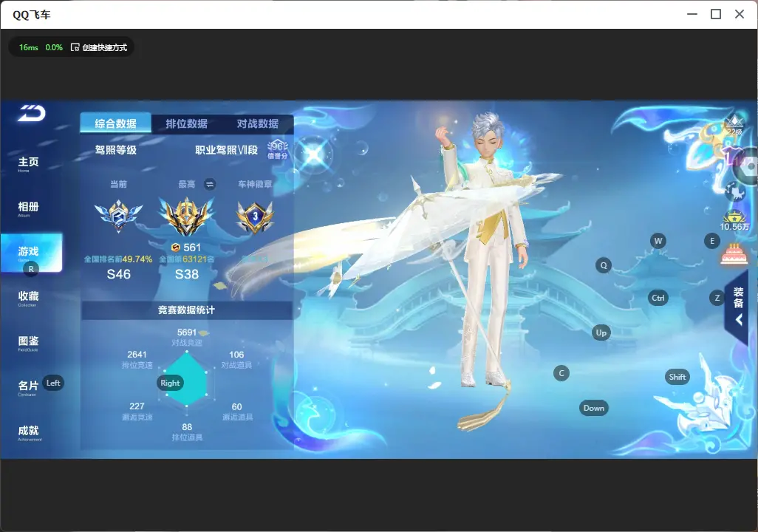The height and width of the screenshot is (532, 758).
Task: Select the 游戏 game section
Action: (31, 253)
